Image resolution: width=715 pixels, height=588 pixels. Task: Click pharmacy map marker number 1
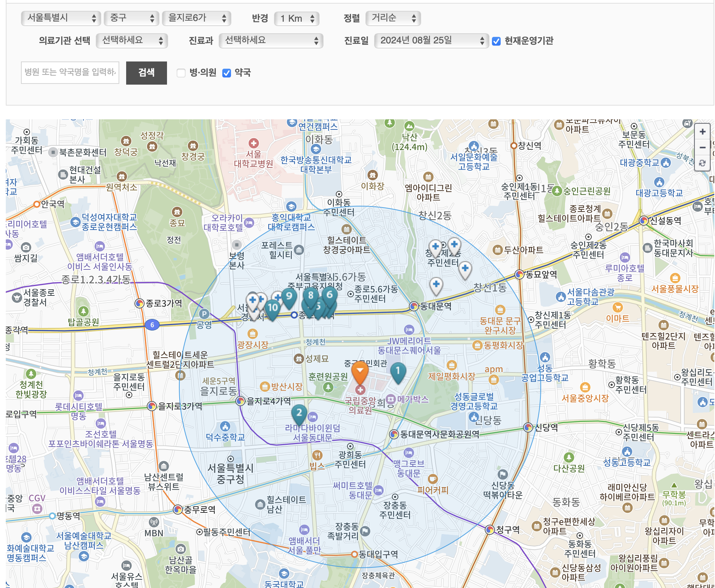[x=398, y=371]
